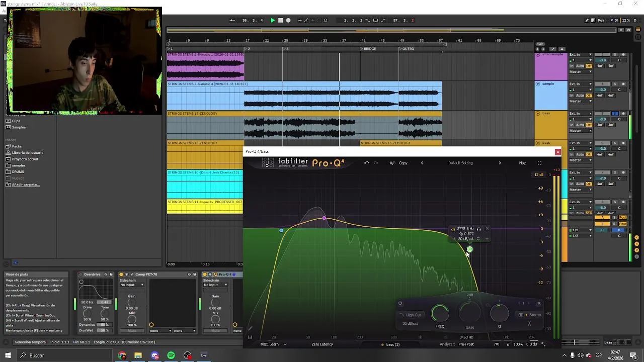Open the High Cut filter shape menu
The height and width of the screenshot is (362, 644).
pyautogui.click(x=411, y=315)
